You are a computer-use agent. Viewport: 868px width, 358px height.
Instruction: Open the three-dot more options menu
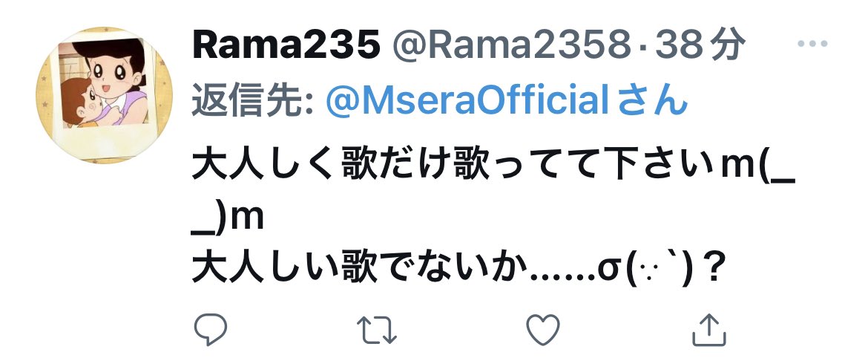(x=812, y=43)
